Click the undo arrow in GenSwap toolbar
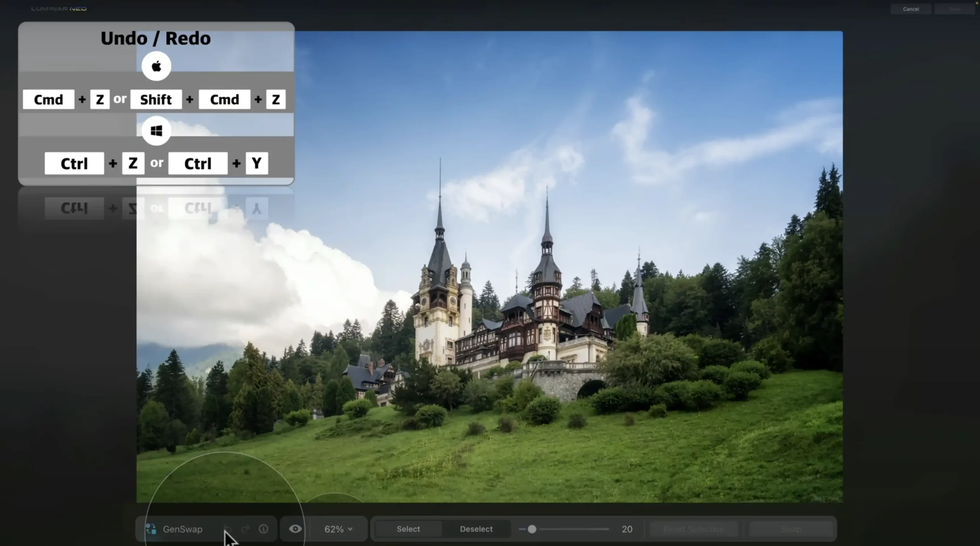The image size is (980, 546). (228, 529)
